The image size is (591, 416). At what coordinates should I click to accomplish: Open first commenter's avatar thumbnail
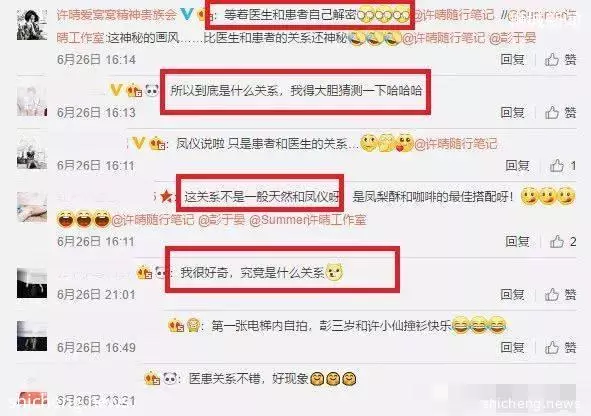tap(32, 25)
